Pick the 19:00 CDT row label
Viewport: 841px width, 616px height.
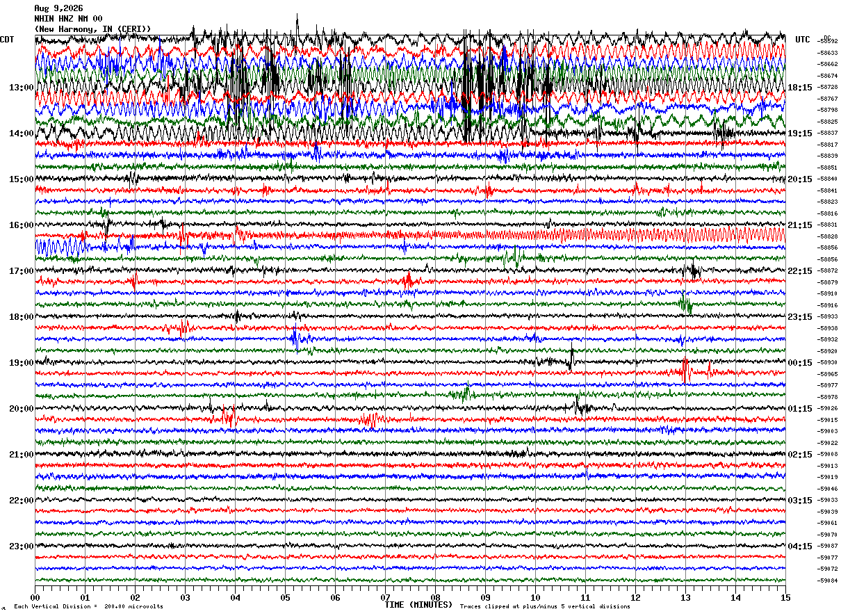pyautogui.click(x=22, y=363)
